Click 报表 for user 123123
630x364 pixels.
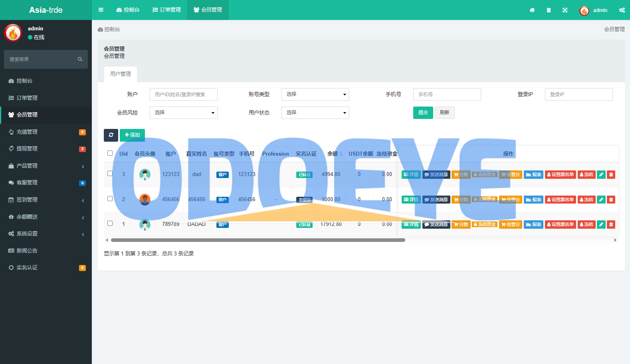[533, 174]
